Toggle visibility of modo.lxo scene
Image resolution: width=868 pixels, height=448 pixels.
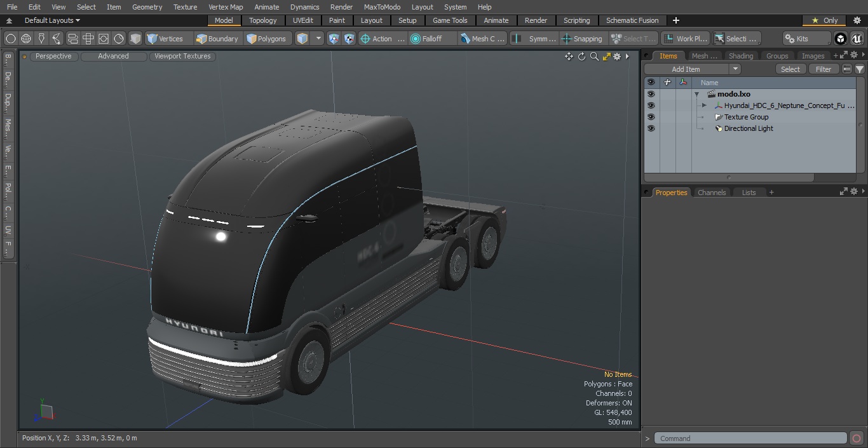651,94
